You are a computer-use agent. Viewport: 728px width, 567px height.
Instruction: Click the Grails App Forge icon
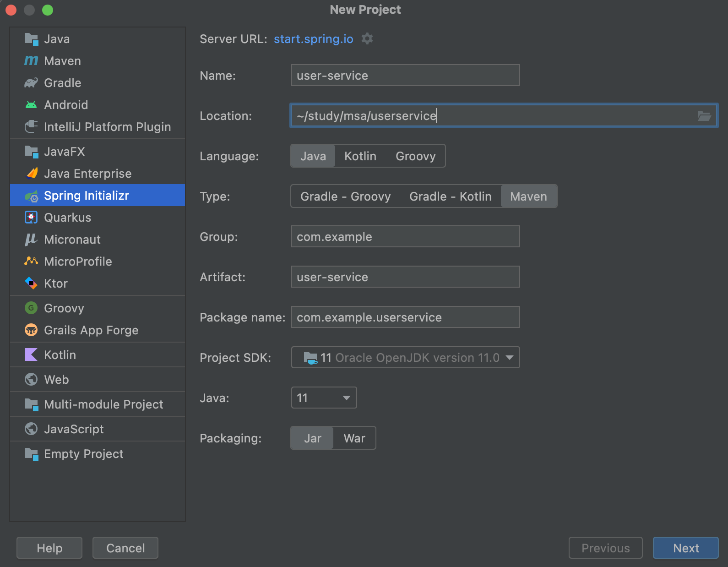[31, 330]
